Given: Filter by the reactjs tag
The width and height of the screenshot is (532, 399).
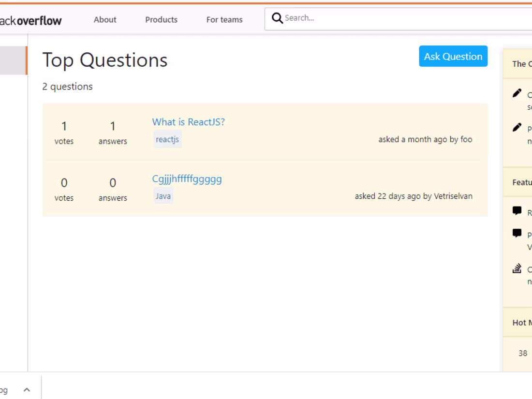Looking at the screenshot, I should pyautogui.click(x=167, y=139).
